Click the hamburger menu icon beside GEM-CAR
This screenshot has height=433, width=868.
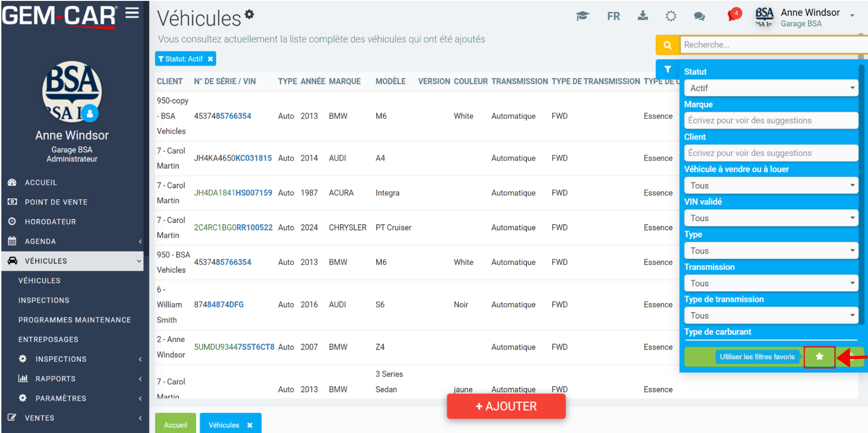pos(132,13)
